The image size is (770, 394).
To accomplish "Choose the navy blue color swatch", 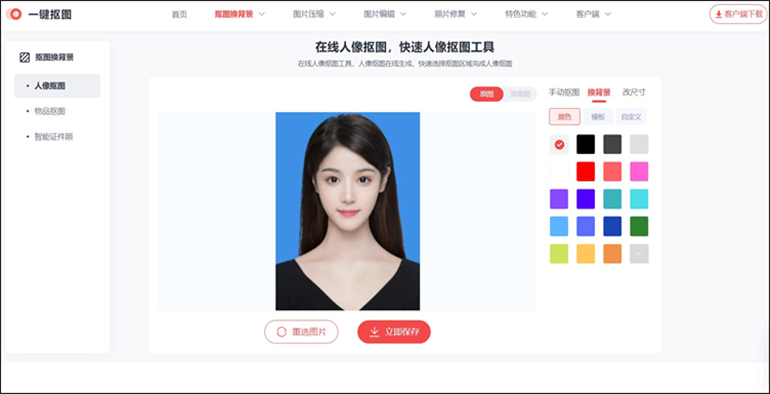I will pos(612,226).
